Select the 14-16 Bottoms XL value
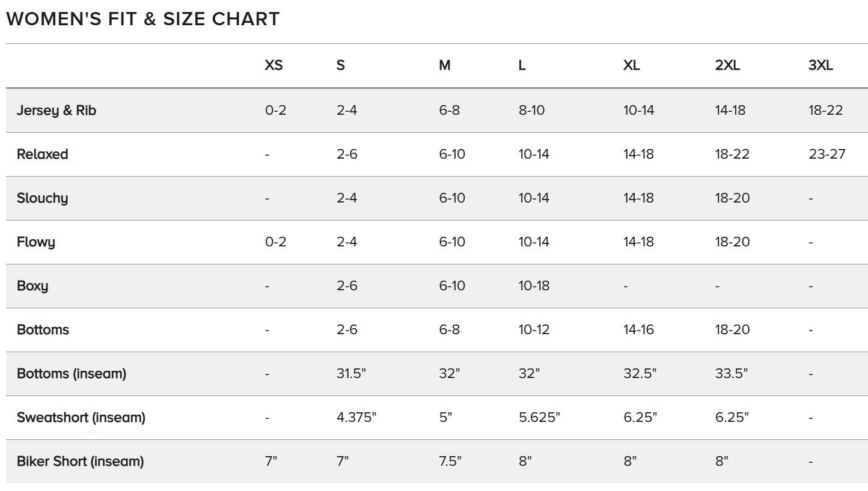This screenshot has width=868, height=491. coord(638,329)
